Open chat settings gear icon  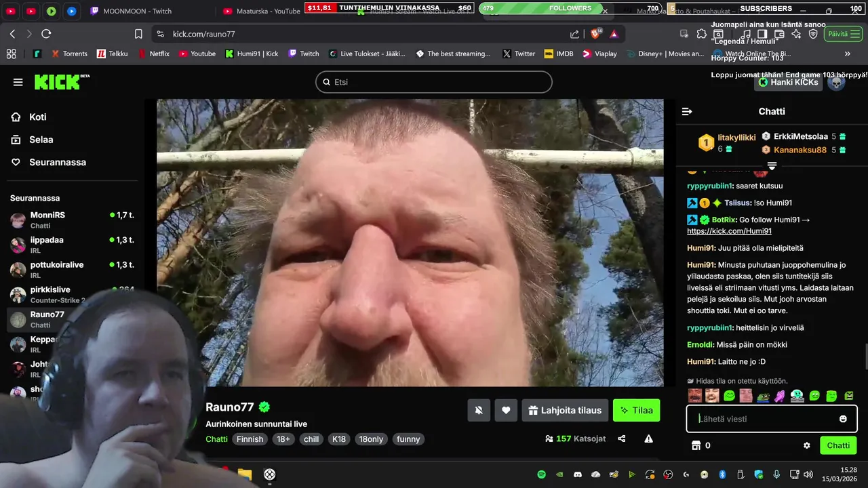point(807,445)
